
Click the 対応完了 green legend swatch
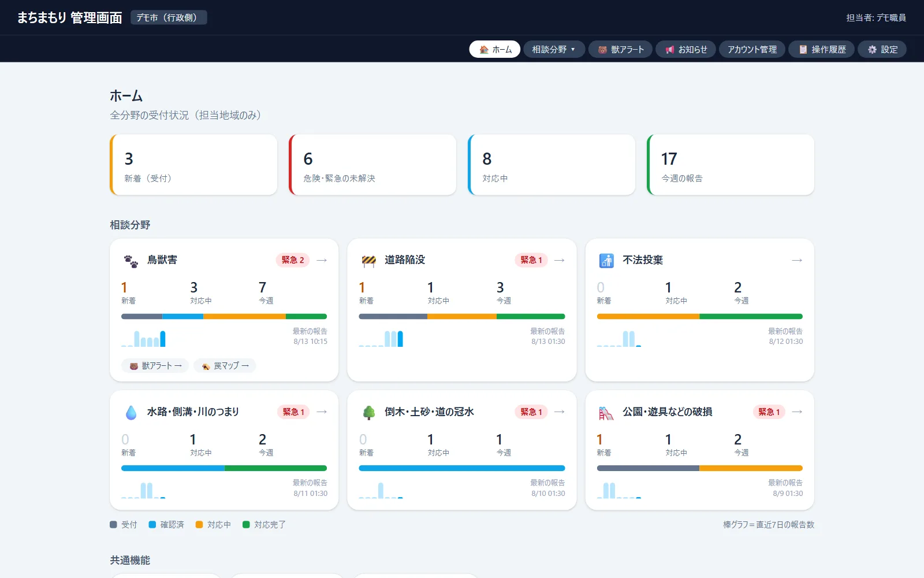pos(246,525)
